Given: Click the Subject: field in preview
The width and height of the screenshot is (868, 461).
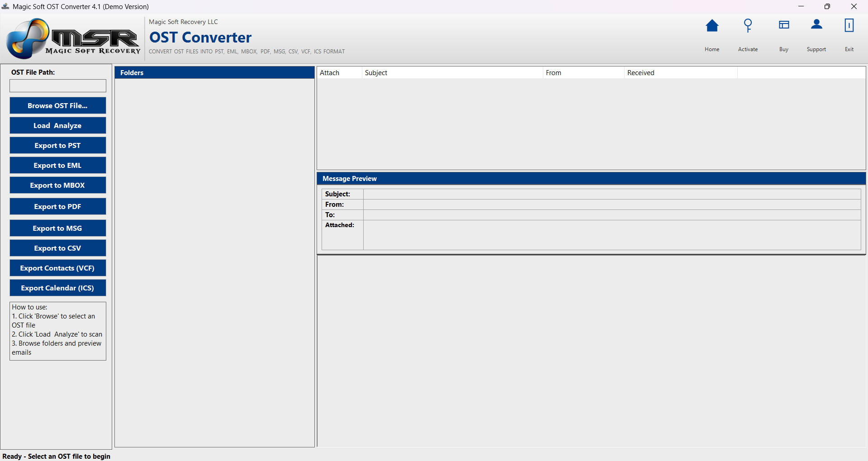Looking at the screenshot, I should pos(612,194).
